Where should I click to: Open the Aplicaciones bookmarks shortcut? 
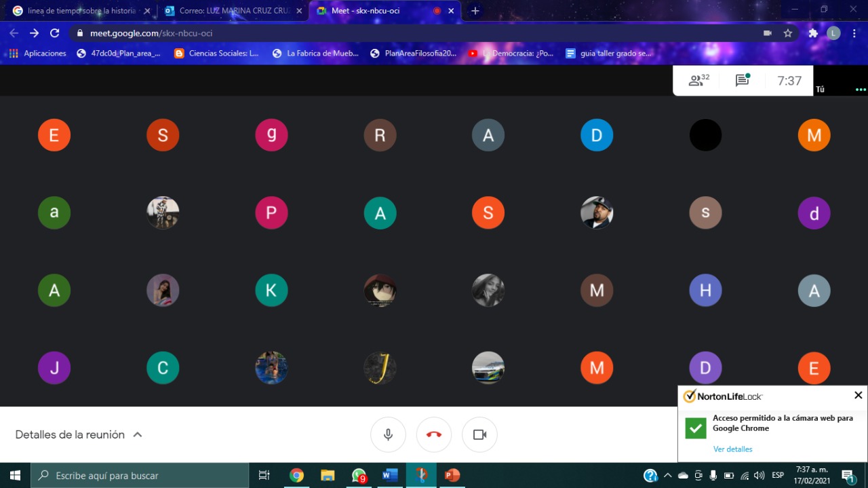38,54
